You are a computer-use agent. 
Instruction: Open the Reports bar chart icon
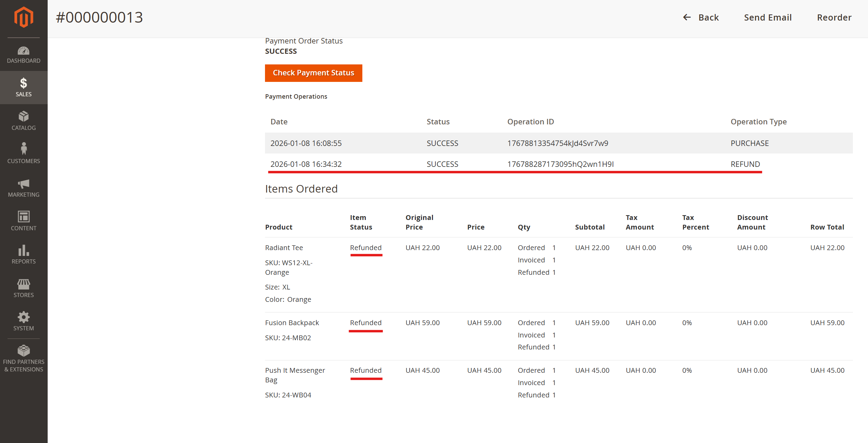[x=24, y=250]
